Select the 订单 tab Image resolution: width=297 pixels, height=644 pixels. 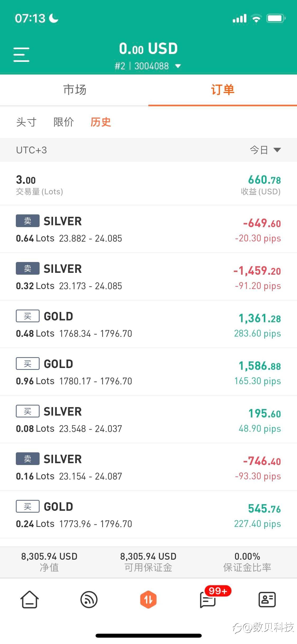coord(223,90)
